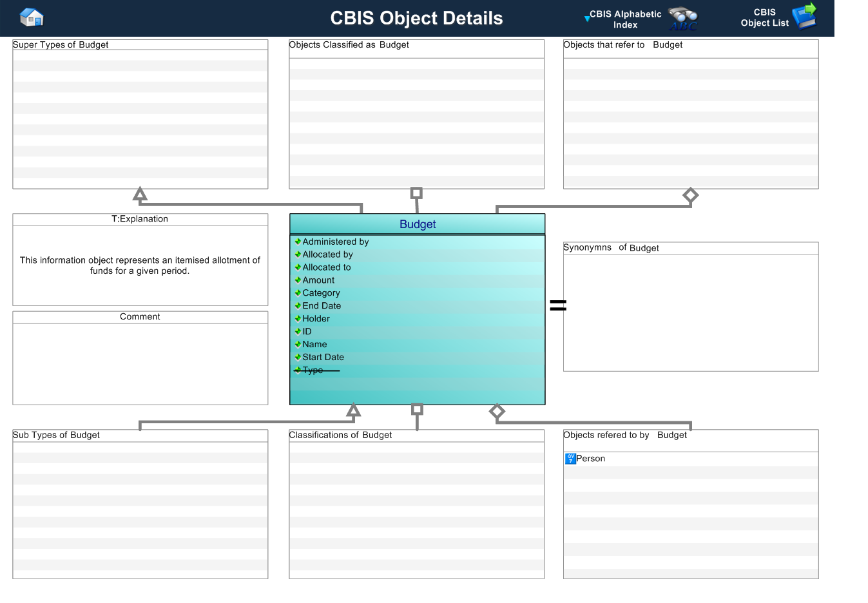This screenshot has width=868, height=603.
Task: Select the Allocated by attribute
Action: click(328, 254)
